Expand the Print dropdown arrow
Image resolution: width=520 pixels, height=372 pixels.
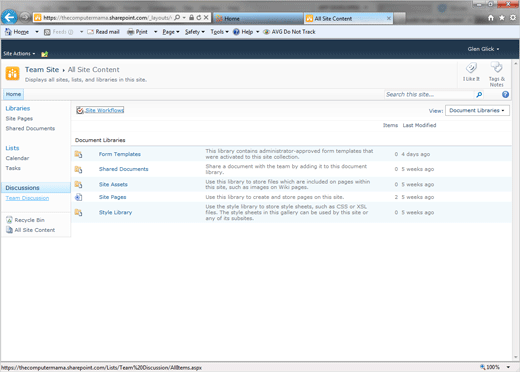click(155, 32)
